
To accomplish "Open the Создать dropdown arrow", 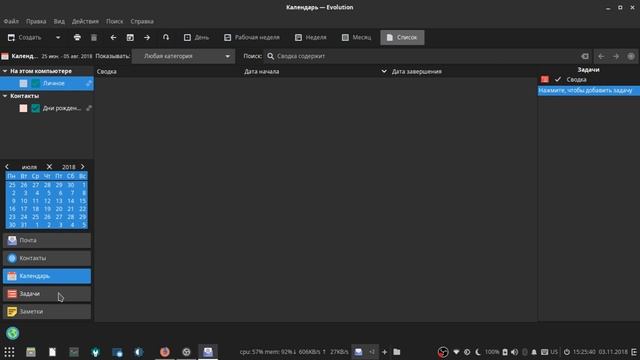I will pos(58,38).
